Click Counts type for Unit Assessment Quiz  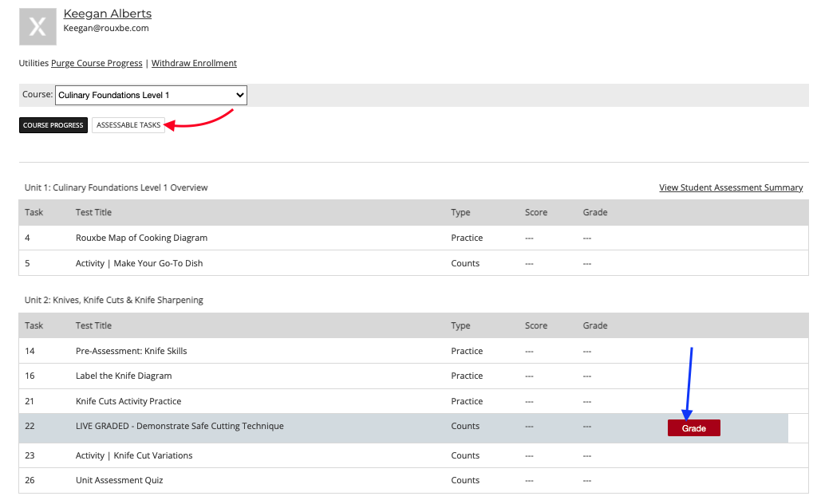pos(465,481)
